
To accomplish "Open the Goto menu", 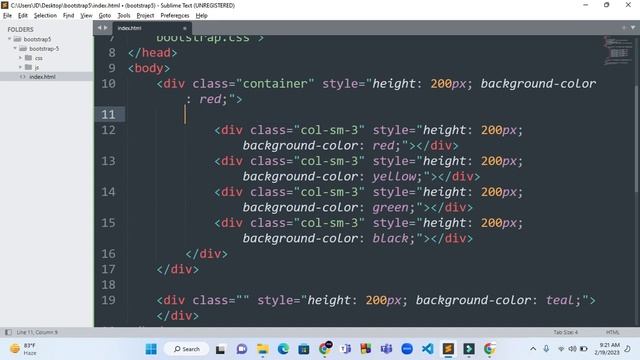I will pos(104,16).
